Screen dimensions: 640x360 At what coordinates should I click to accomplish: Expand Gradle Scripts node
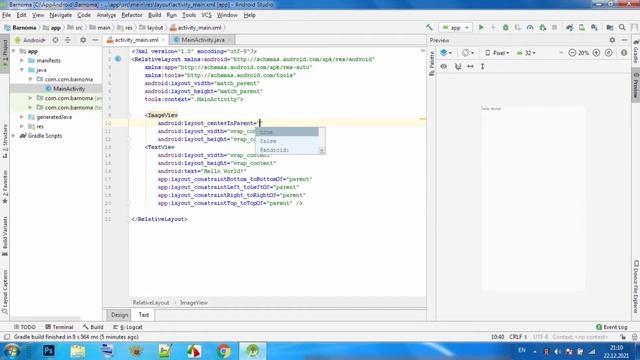[x=14, y=136]
